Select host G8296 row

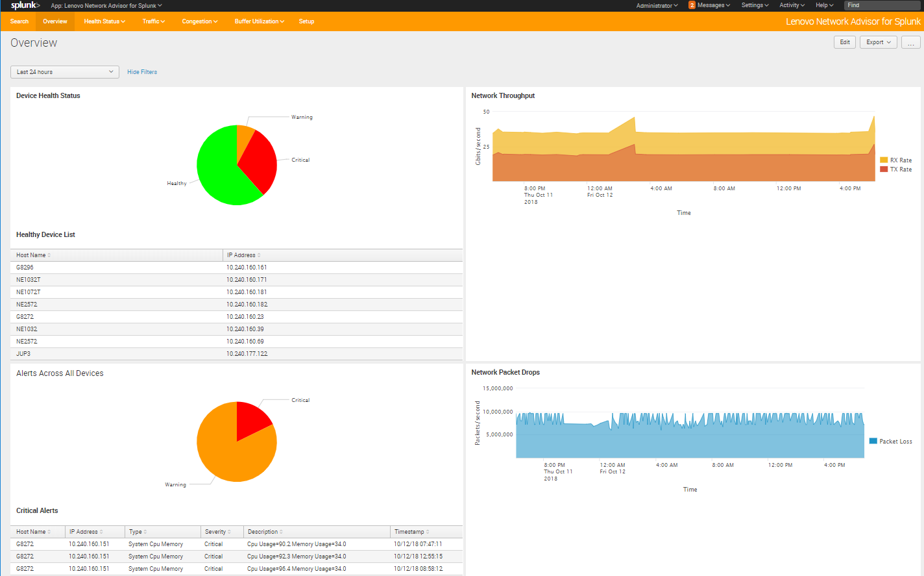236,268
